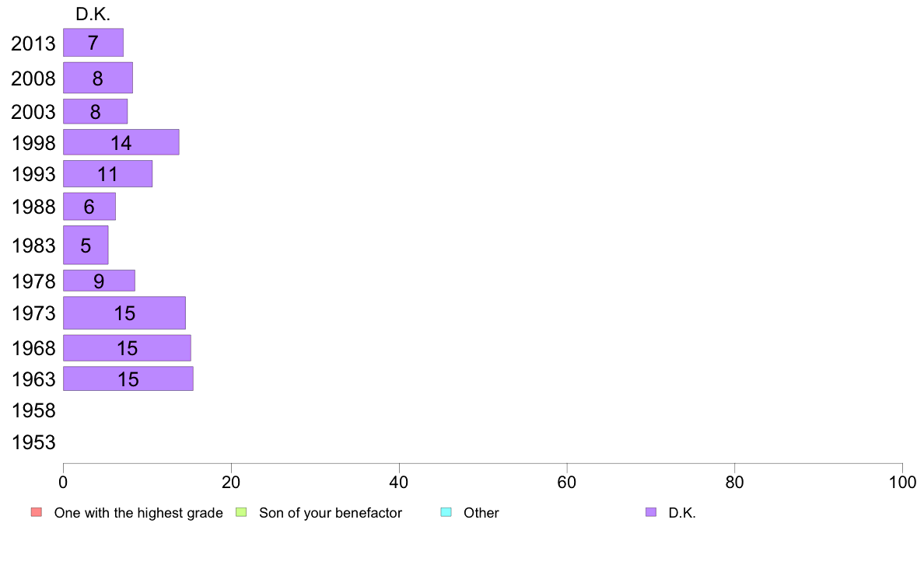The height and width of the screenshot is (572, 924).
Task: Select the 2013 bar showing 7
Action: click(x=93, y=43)
